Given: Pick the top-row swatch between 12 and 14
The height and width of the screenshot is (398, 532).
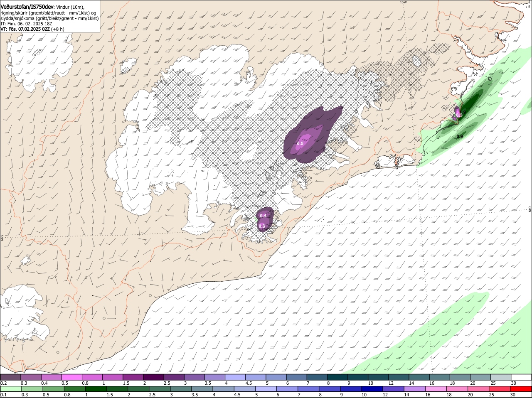Looking at the screenshot, I should 399,377.
